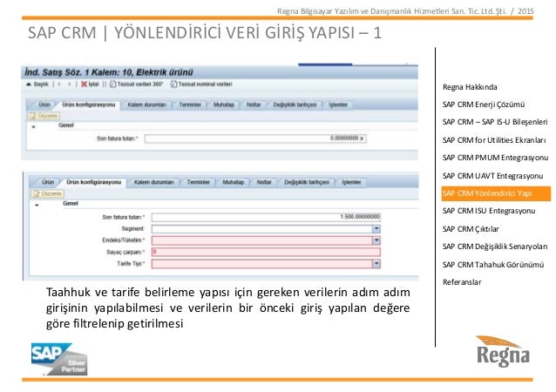Click the Sayaç çarpanı label
This screenshot has height=392, width=556.
click(x=125, y=253)
